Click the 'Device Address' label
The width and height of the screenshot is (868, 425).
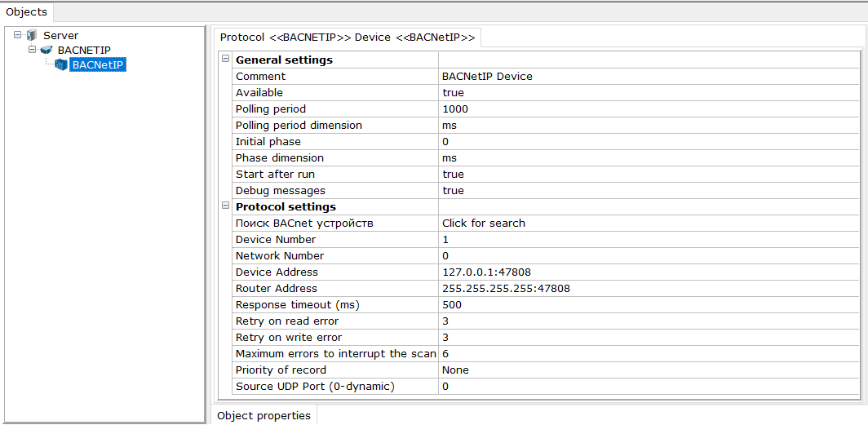pos(277,272)
